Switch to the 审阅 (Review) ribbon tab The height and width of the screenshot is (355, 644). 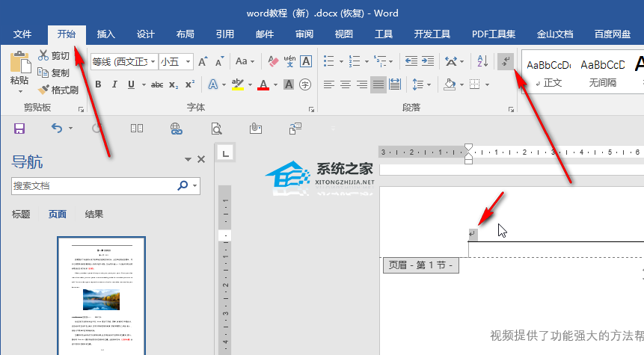click(x=304, y=34)
